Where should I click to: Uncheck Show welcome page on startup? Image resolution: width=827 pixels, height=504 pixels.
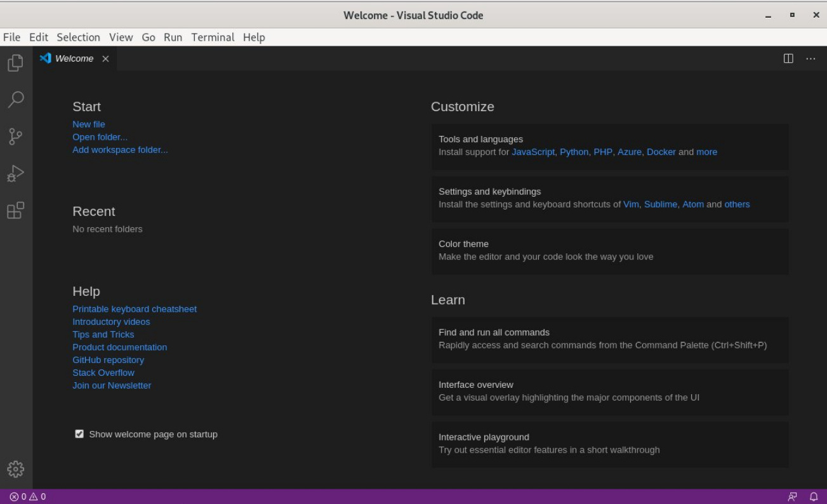point(79,434)
